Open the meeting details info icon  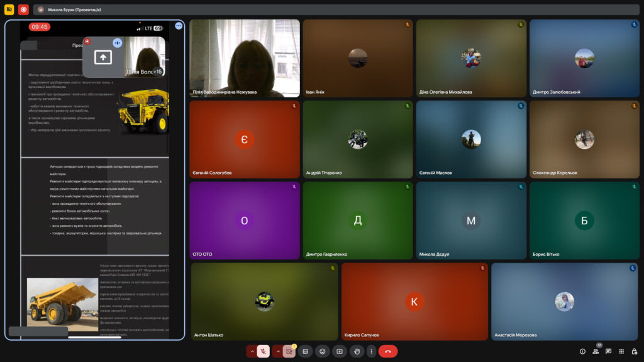[582, 351]
